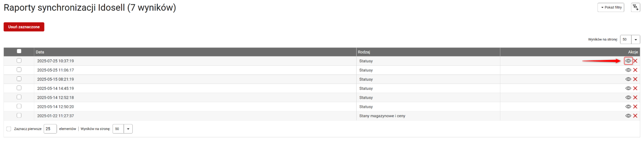The image size is (644, 141).
Task: Sort by the Data column header
Action: tap(40, 52)
